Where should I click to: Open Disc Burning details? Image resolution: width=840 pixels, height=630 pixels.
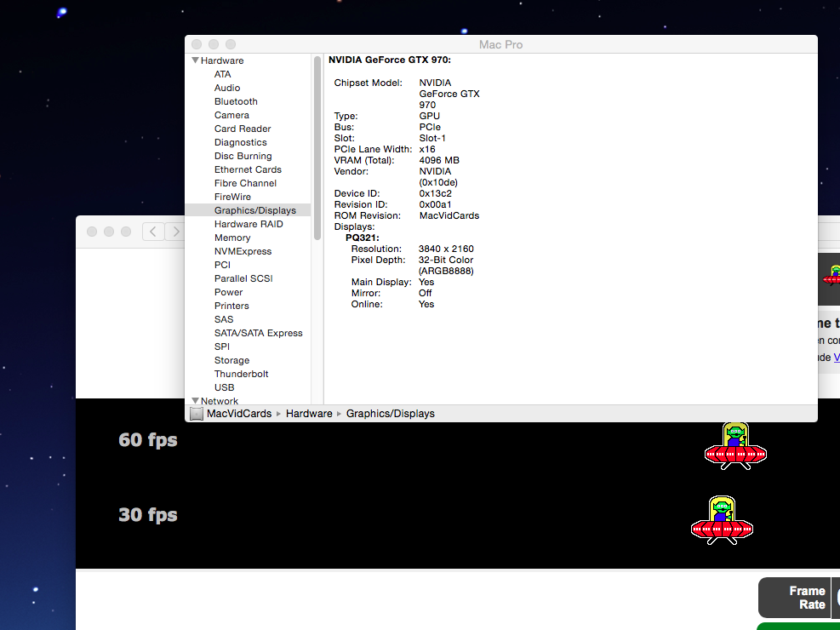click(x=243, y=156)
